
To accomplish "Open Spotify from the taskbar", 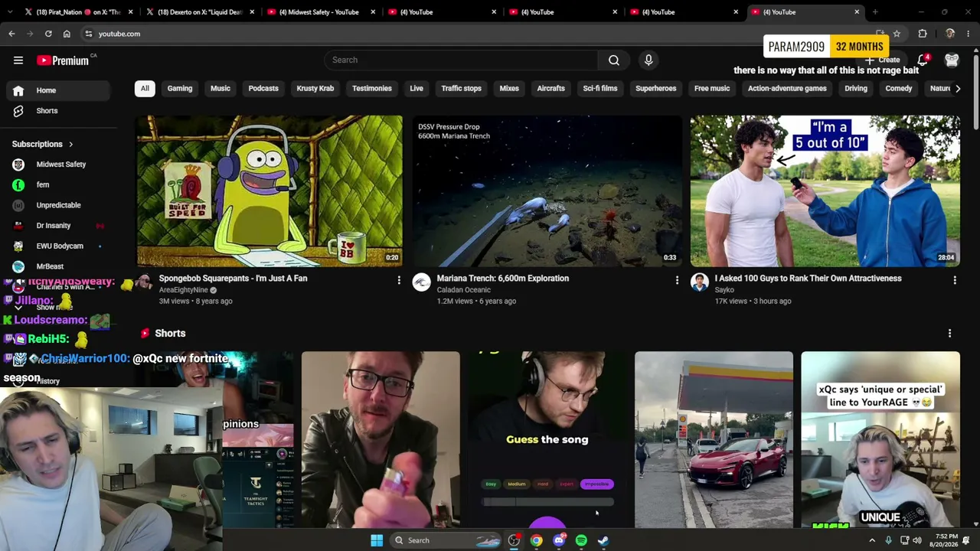I will pyautogui.click(x=581, y=540).
